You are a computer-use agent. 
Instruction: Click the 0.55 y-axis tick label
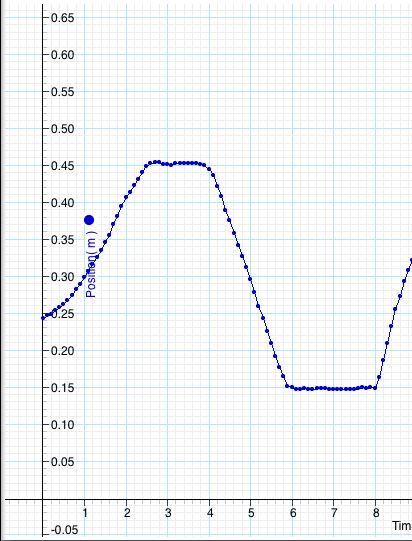[62, 92]
